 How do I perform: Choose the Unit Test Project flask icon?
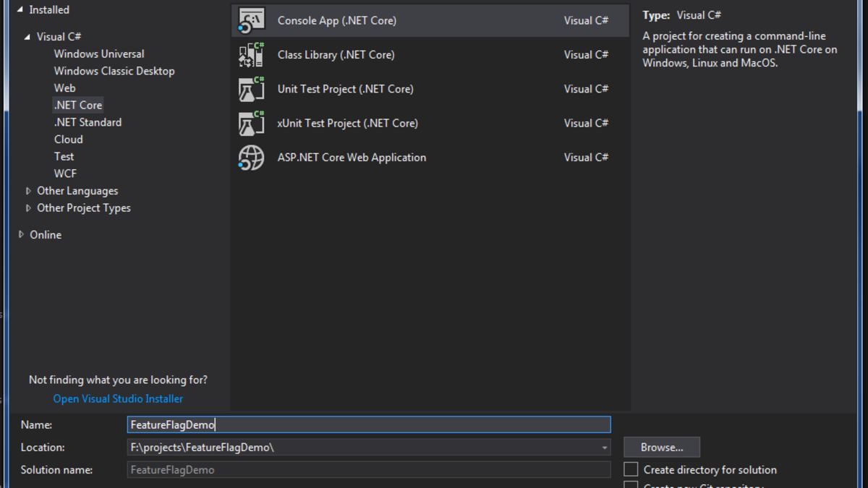(x=252, y=89)
